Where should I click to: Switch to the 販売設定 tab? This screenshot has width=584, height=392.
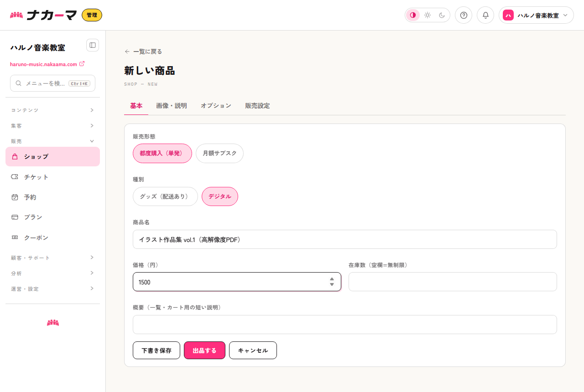point(257,106)
